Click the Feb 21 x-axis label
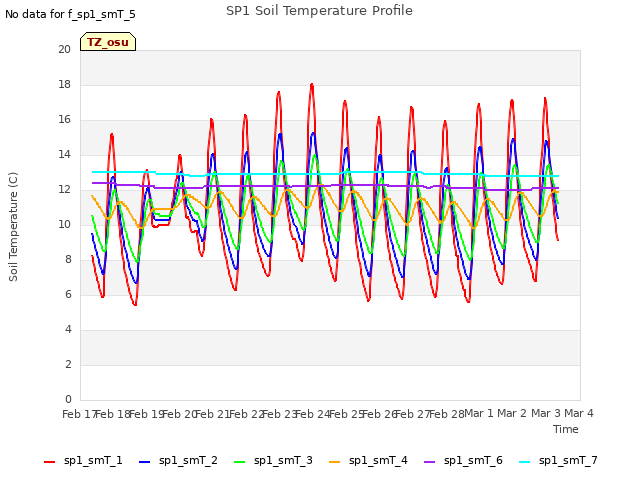640x480 pixels. pos(213,414)
